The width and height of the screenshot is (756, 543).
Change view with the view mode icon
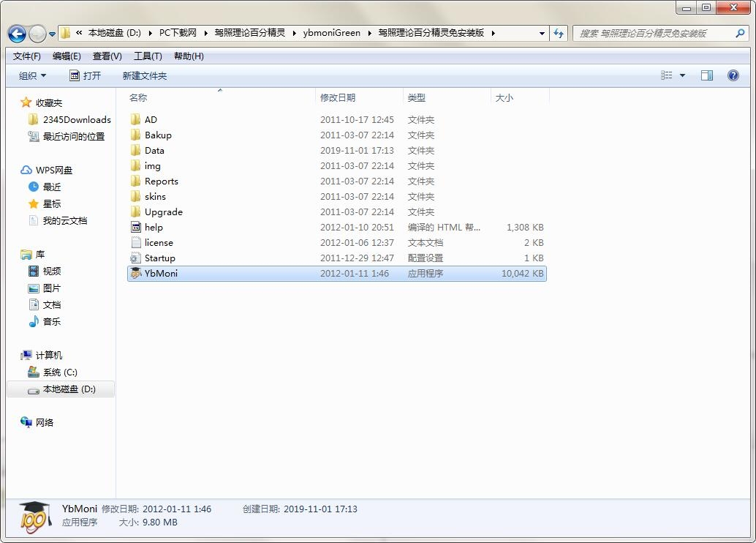pyautogui.click(x=666, y=75)
